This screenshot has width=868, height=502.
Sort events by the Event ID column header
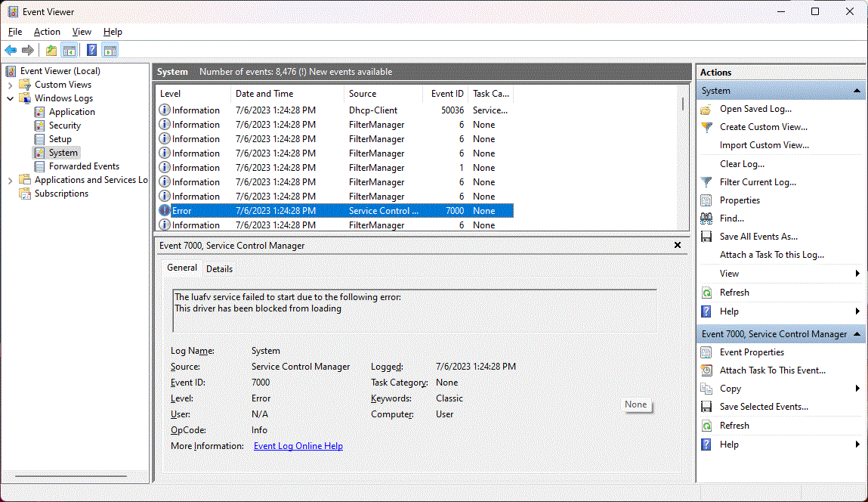[x=447, y=94]
